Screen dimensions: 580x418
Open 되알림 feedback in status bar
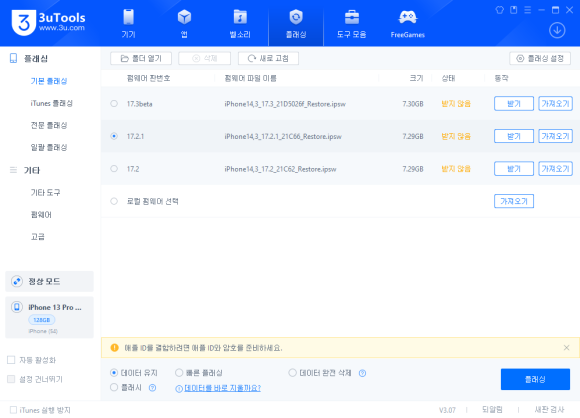[492, 410]
